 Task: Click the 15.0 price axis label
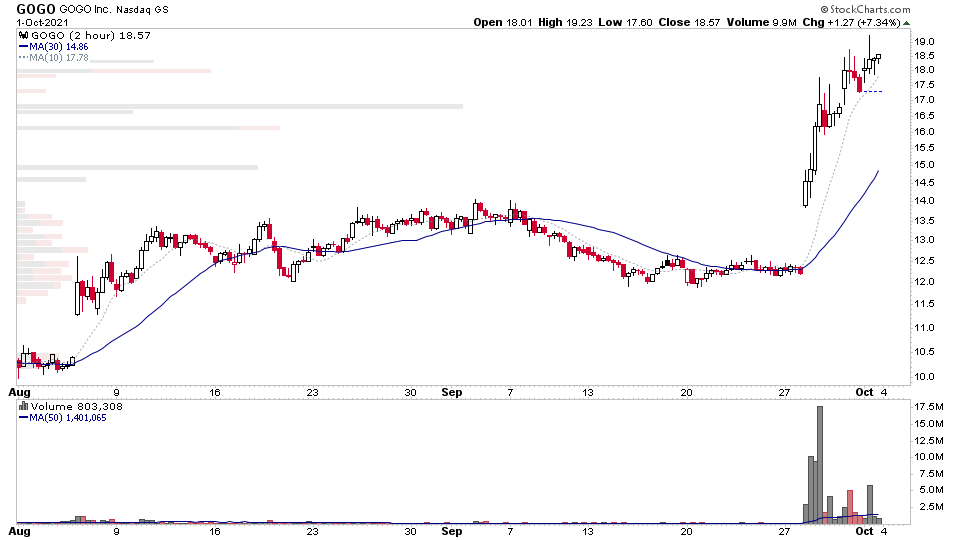coord(924,165)
